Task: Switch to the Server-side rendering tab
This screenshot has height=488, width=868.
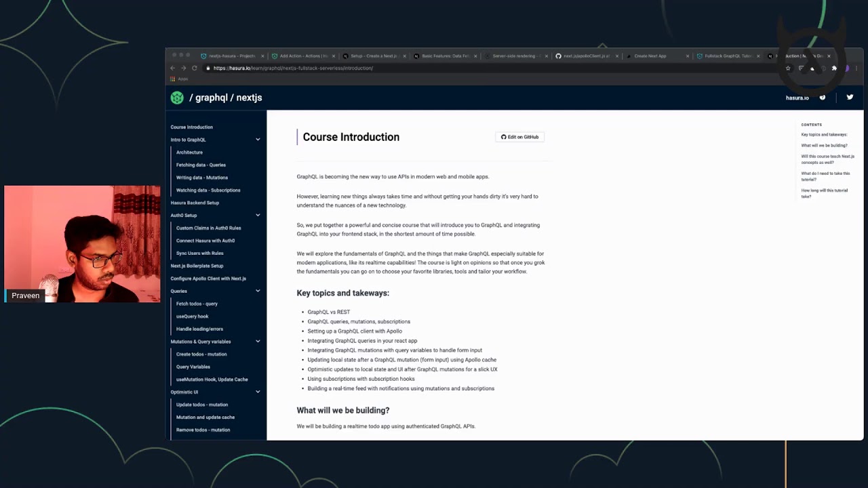Action: [x=515, y=56]
